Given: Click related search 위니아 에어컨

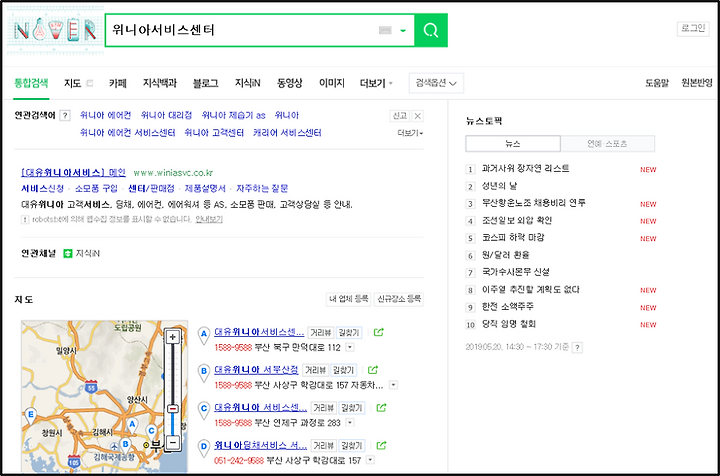Looking at the screenshot, I should pyautogui.click(x=105, y=115).
